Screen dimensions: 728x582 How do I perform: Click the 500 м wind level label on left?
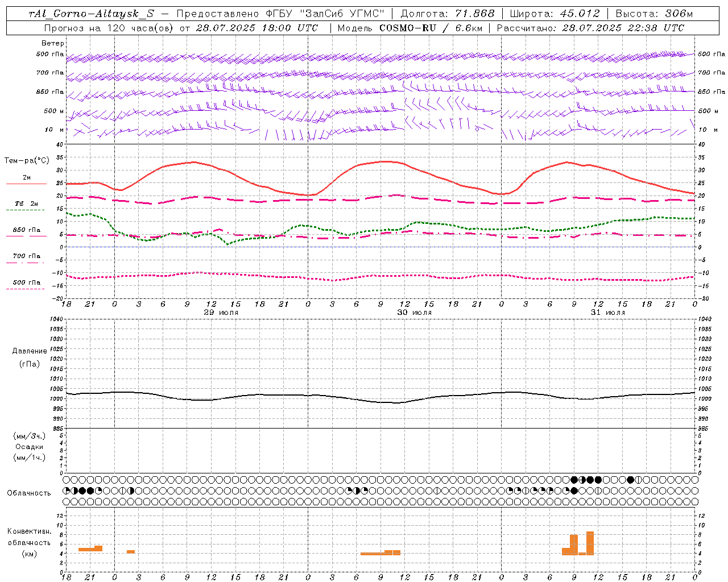54,111
